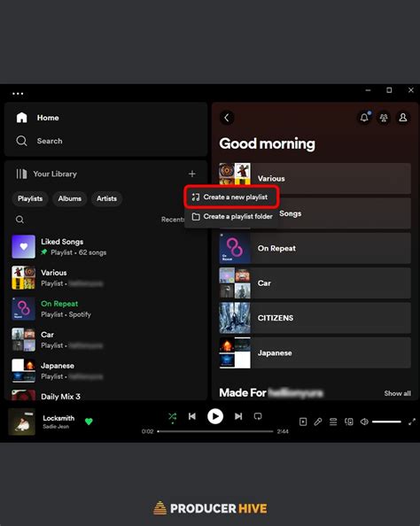420x526 pixels.
Task: Open Car playlist in library
Action: click(x=105, y=339)
